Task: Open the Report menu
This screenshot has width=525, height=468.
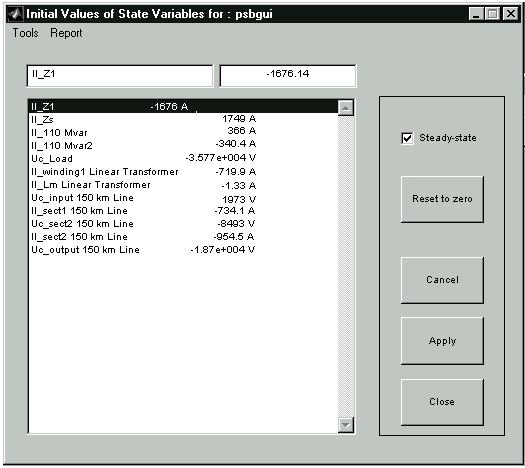Action: [x=66, y=33]
